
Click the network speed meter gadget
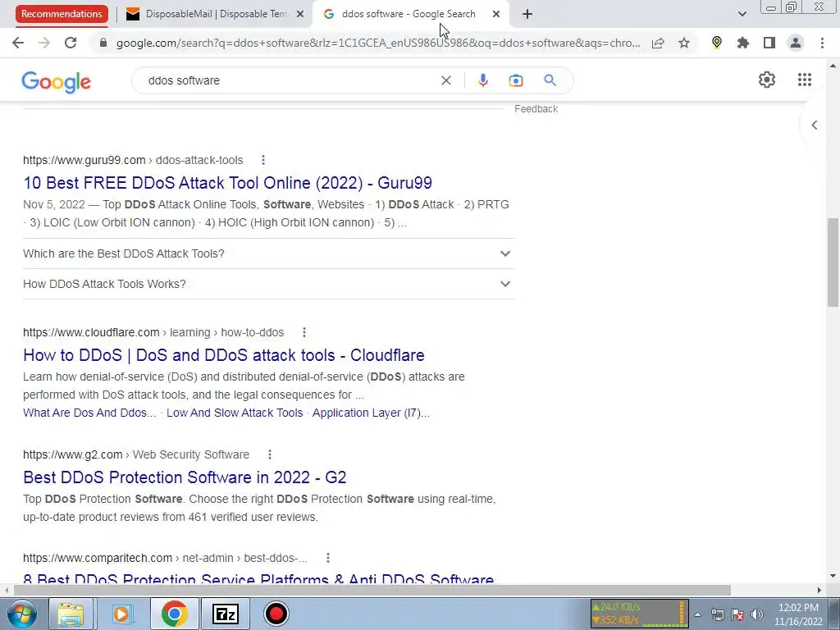click(x=639, y=614)
